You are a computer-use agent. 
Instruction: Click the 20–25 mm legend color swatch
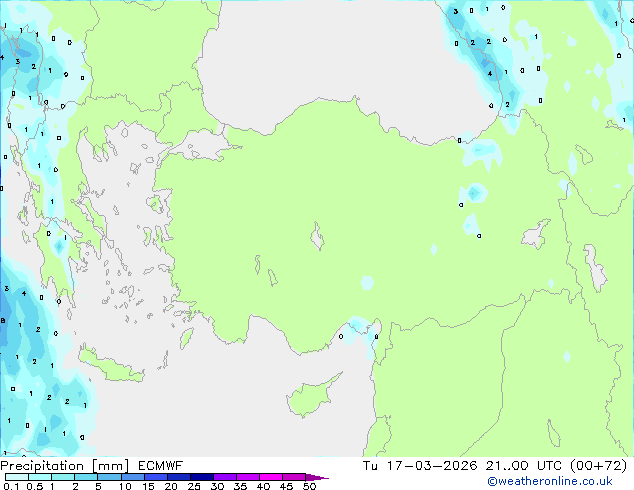178,477
